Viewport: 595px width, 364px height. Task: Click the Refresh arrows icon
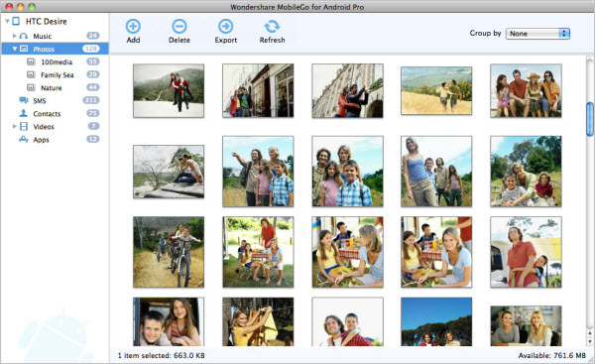click(272, 26)
